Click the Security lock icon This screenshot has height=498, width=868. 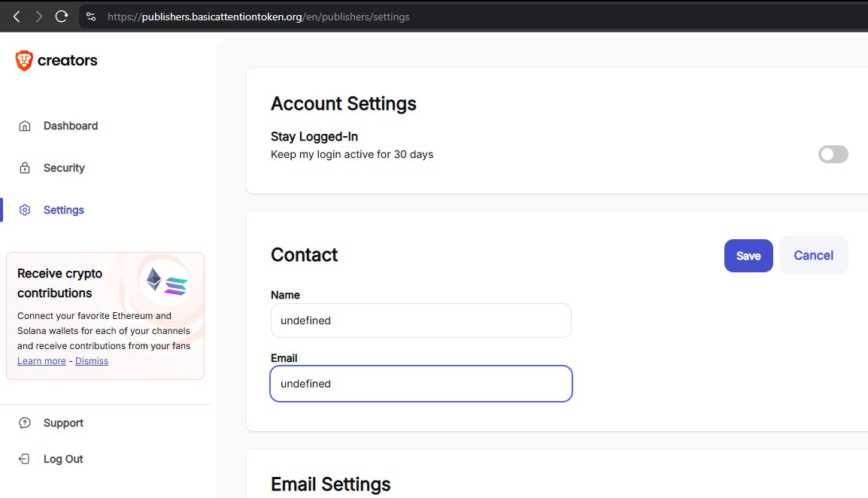(x=25, y=168)
